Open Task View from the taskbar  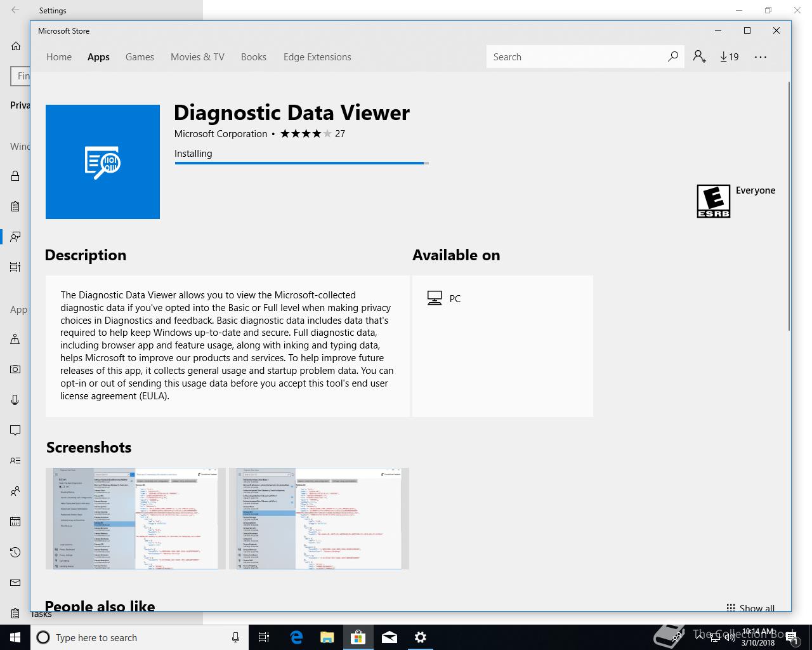(x=264, y=637)
